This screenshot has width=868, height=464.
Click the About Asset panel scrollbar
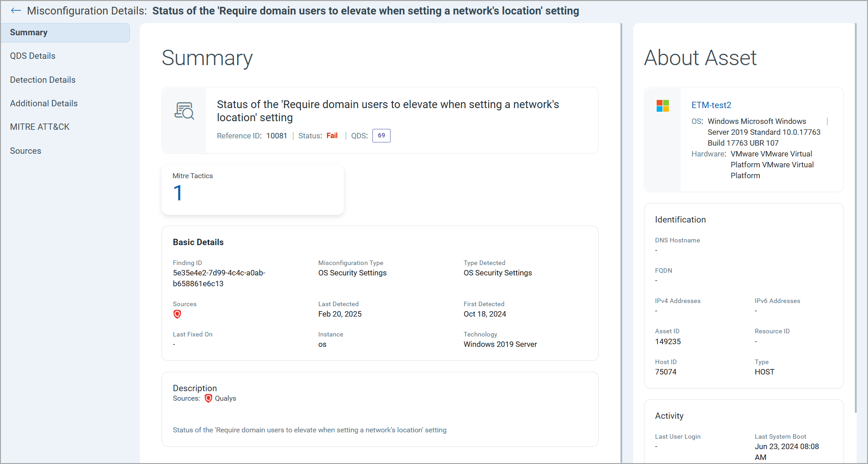[x=855, y=218]
